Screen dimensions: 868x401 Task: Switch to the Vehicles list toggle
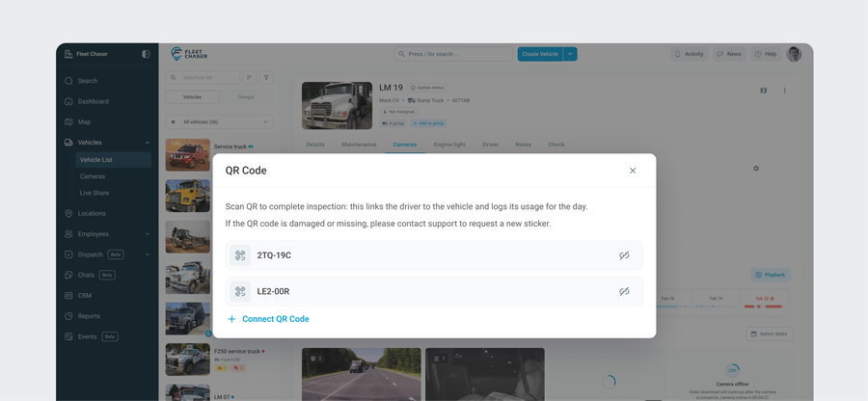pyautogui.click(x=193, y=96)
